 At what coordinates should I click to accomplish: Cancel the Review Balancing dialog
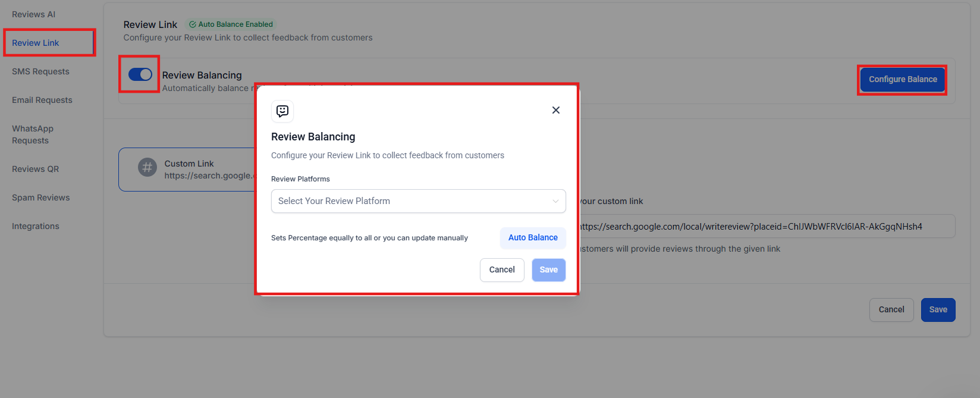click(x=502, y=269)
